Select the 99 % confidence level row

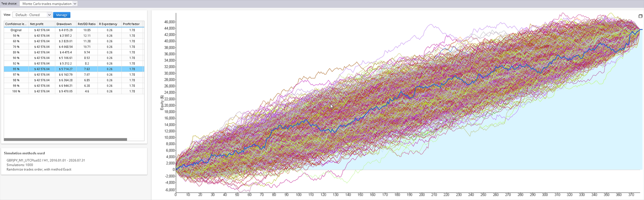[x=74, y=86]
